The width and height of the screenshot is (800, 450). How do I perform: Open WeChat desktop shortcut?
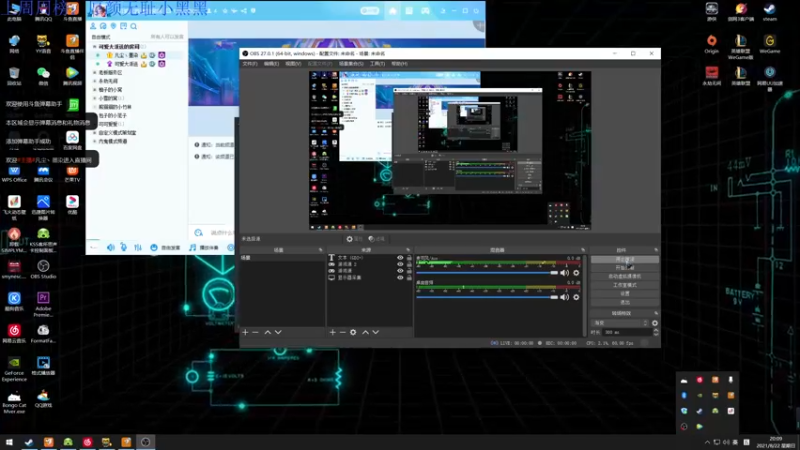pyautogui.click(x=43, y=75)
